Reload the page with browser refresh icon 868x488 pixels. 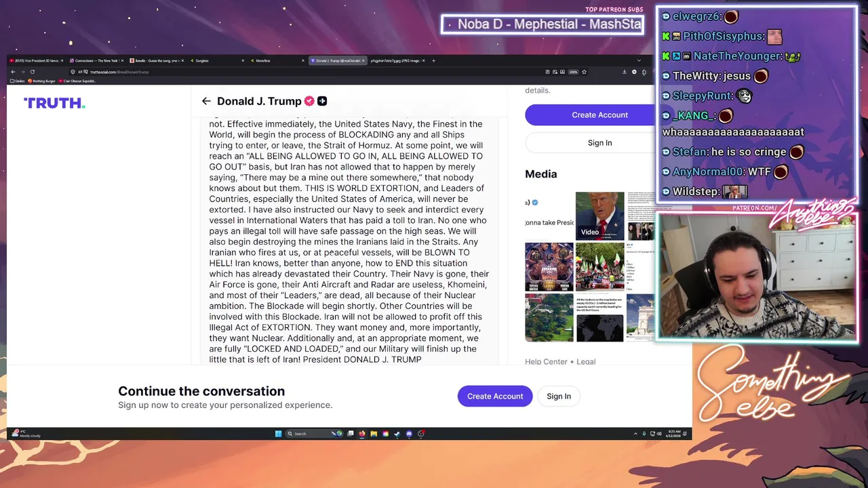pos(33,72)
